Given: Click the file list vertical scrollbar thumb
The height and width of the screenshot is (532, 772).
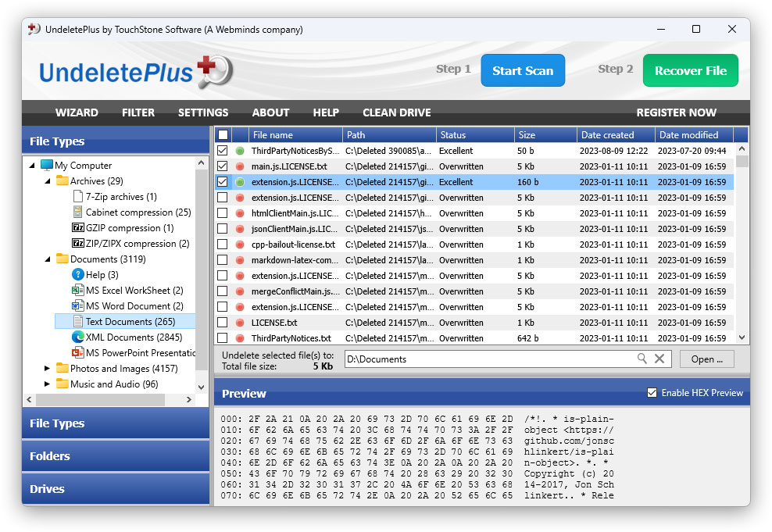Looking at the screenshot, I should pyautogui.click(x=742, y=162).
